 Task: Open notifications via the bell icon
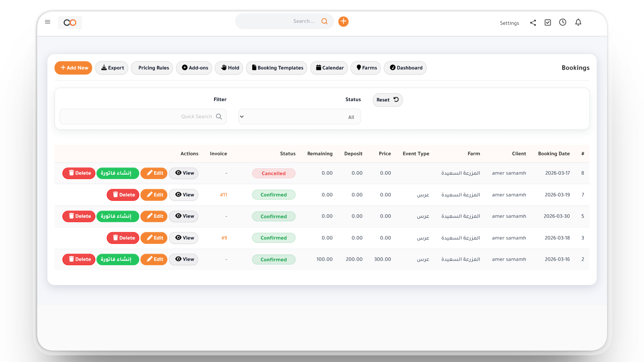click(x=579, y=22)
